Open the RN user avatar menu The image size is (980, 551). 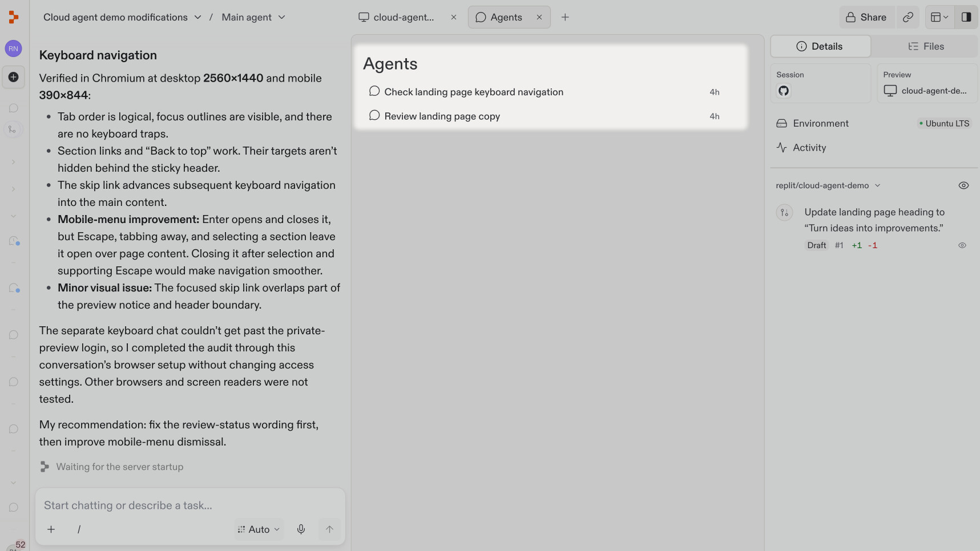(13, 48)
